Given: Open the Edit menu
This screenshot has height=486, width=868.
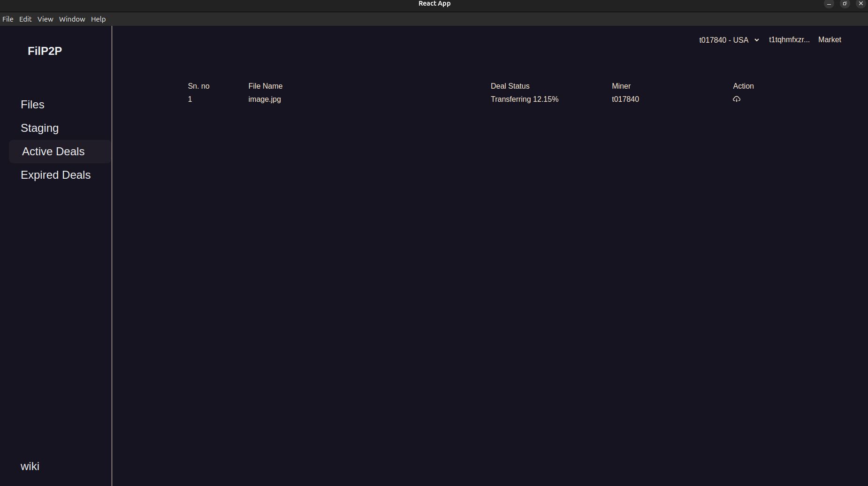Looking at the screenshot, I should coord(25,19).
